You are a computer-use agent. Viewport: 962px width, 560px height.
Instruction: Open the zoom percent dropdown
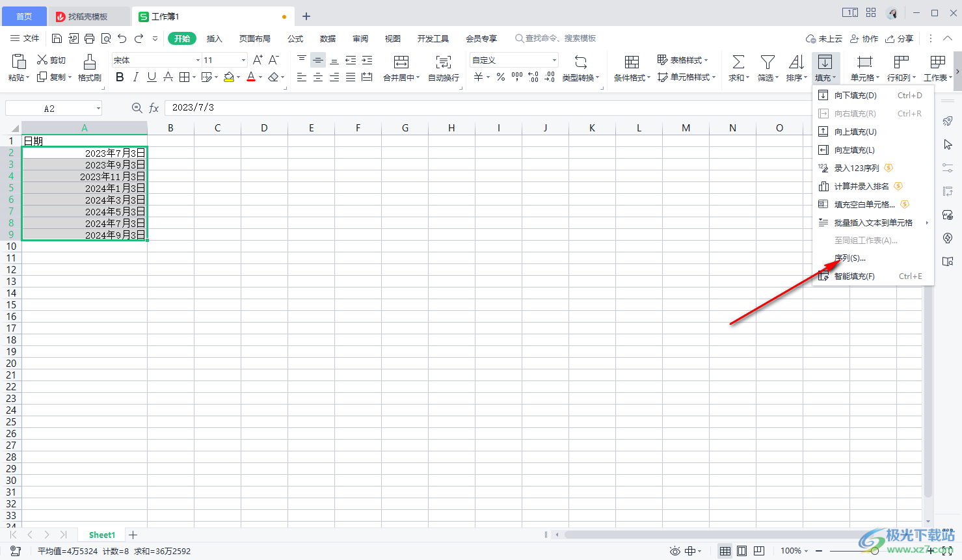click(807, 551)
